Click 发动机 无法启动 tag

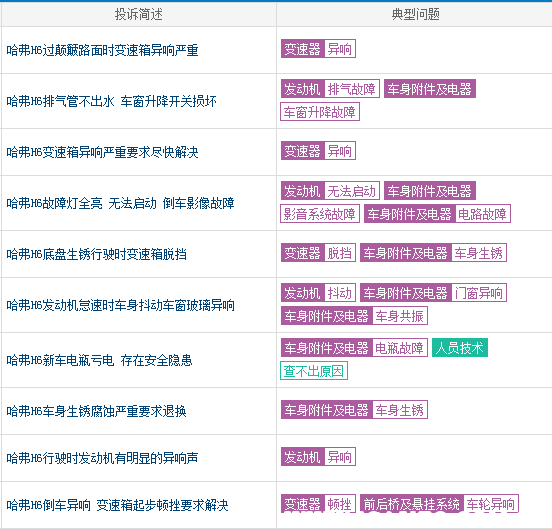point(330,190)
